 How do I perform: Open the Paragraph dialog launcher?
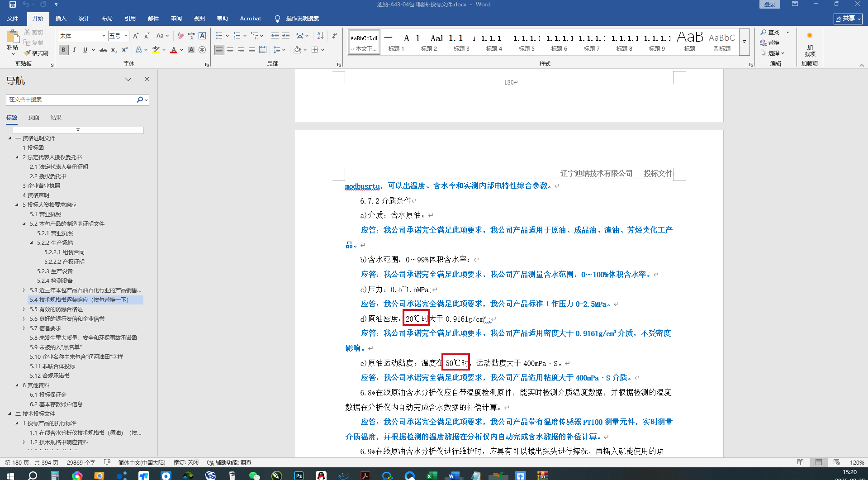[339, 64]
